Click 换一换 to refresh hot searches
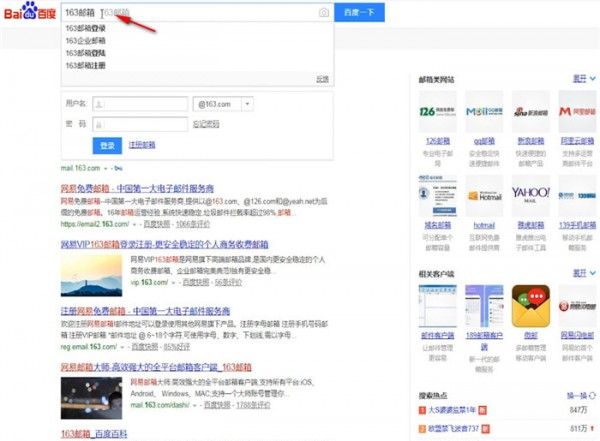The image size is (600, 441). pos(577,396)
